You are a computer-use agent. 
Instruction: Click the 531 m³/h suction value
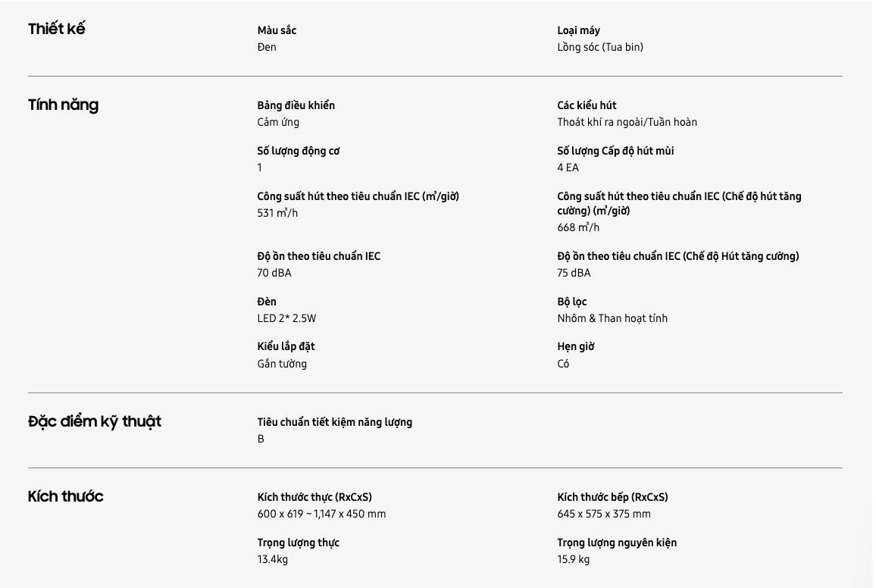(x=277, y=213)
